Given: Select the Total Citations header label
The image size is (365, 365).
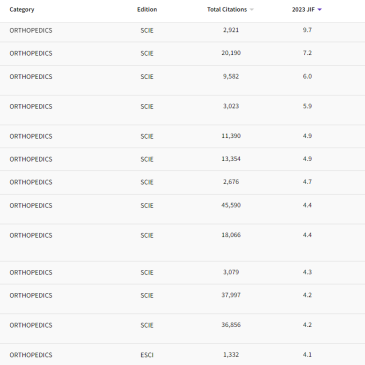Looking at the screenshot, I should point(227,10).
